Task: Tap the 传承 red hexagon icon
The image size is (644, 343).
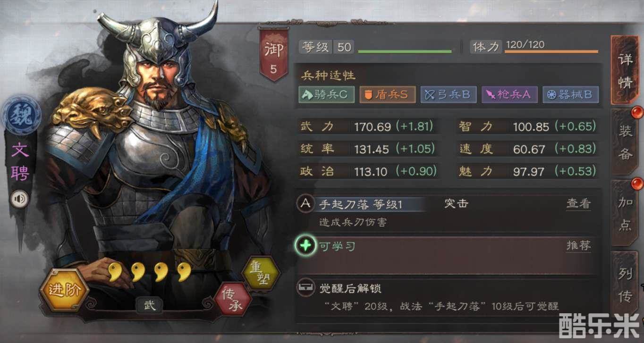Action: pyautogui.click(x=232, y=300)
